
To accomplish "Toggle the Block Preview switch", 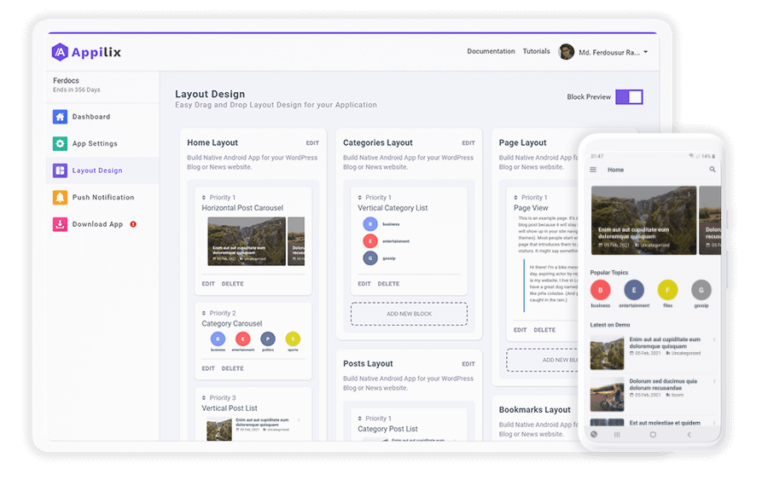I will point(629,97).
